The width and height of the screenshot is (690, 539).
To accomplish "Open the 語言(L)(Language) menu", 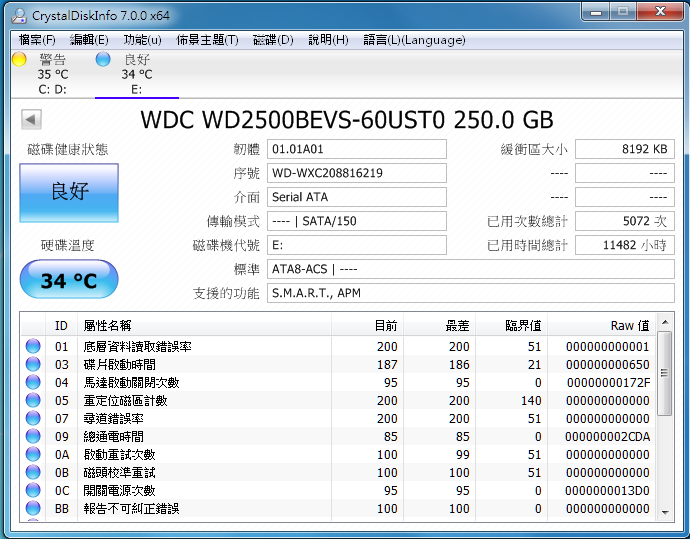I will pos(414,40).
